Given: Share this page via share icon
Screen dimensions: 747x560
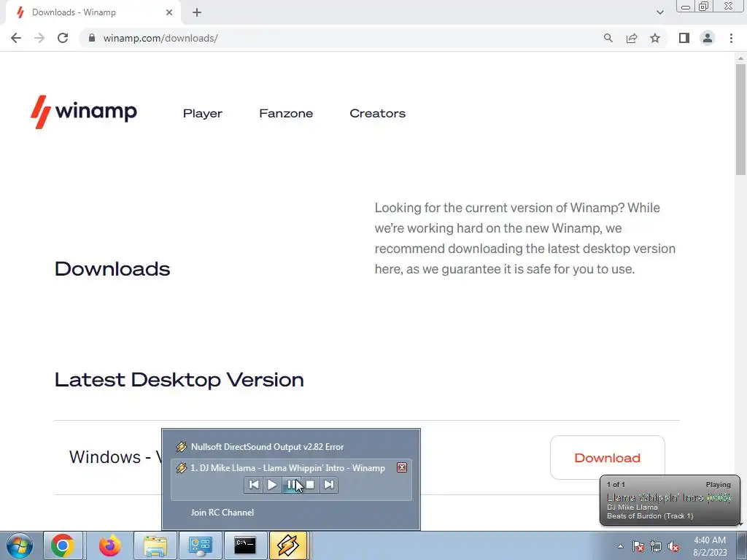Looking at the screenshot, I should click(632, 38).
